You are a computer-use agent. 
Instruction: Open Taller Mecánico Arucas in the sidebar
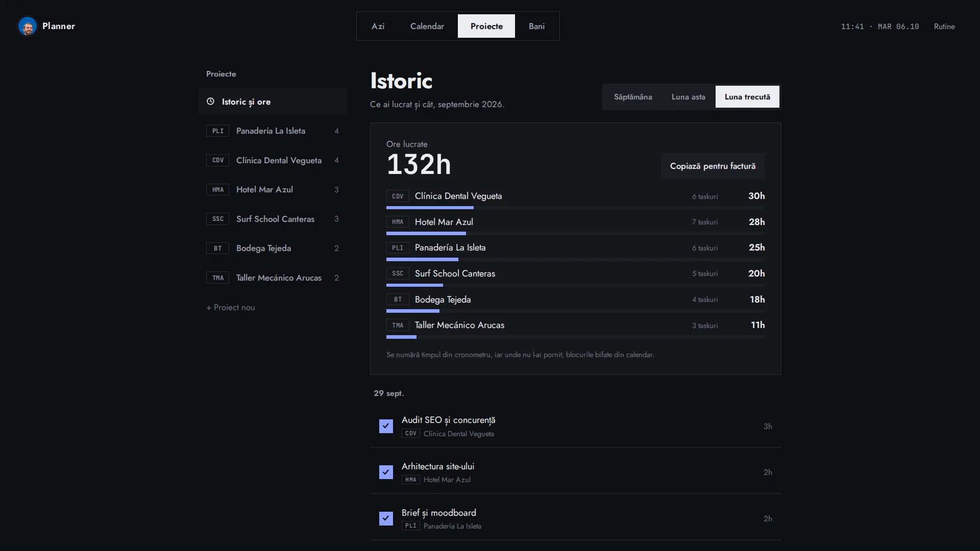273,278
